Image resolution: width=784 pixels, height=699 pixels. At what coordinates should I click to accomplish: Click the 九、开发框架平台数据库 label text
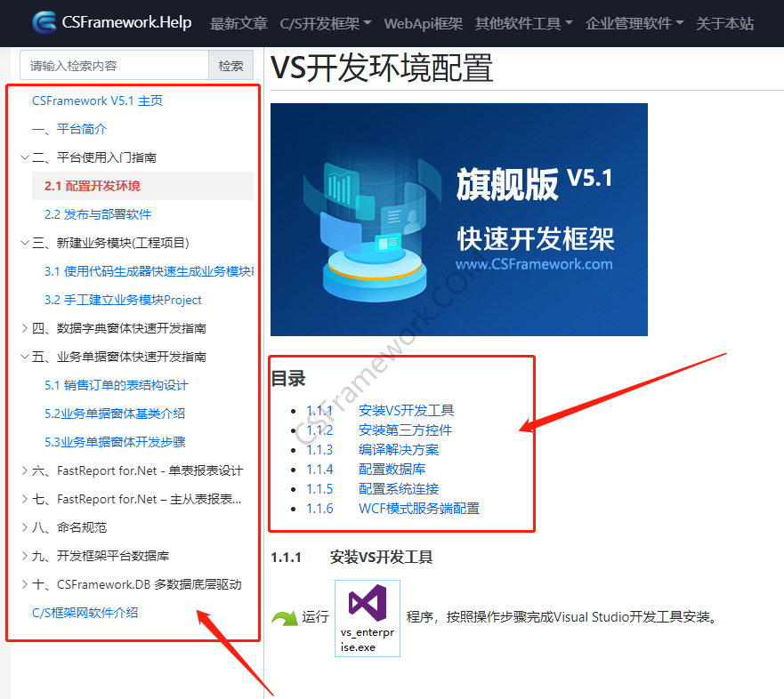101,556
